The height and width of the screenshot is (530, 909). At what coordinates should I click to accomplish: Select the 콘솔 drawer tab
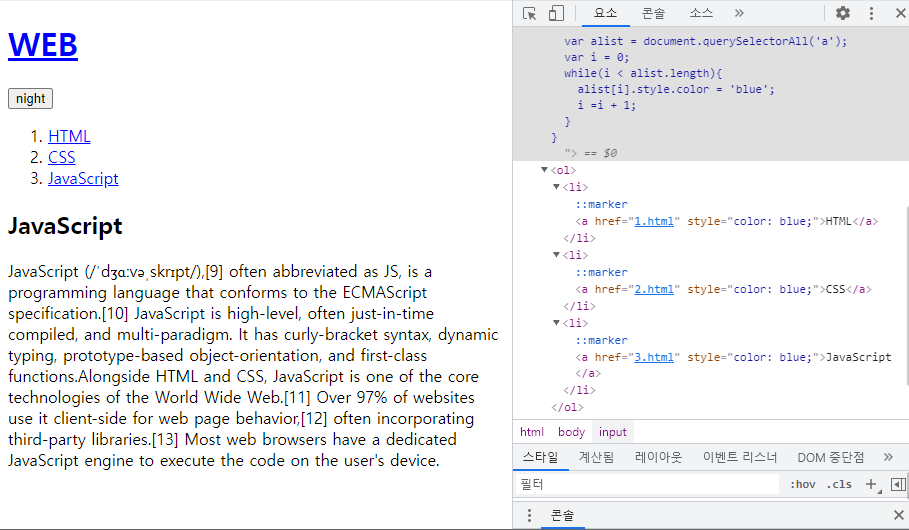[x=562, y=516]
